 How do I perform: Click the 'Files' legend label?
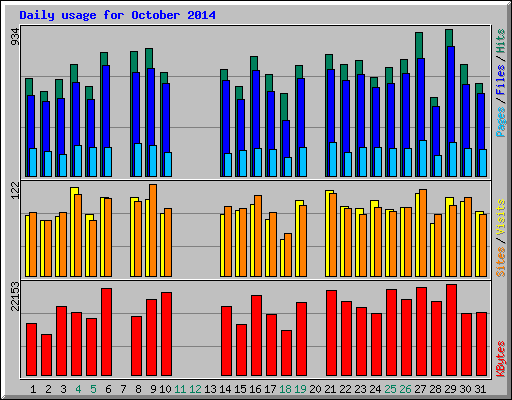(x=501, y=79)
